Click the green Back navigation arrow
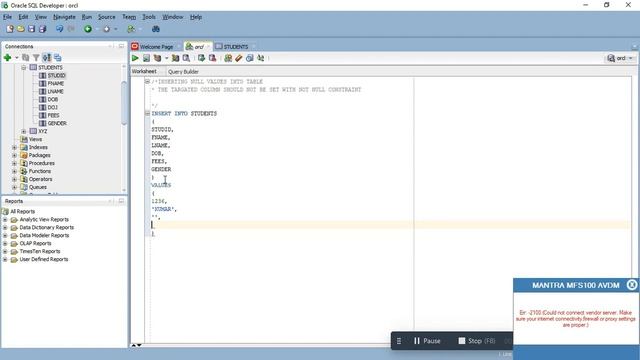640x360 pixels. (88, 29)
